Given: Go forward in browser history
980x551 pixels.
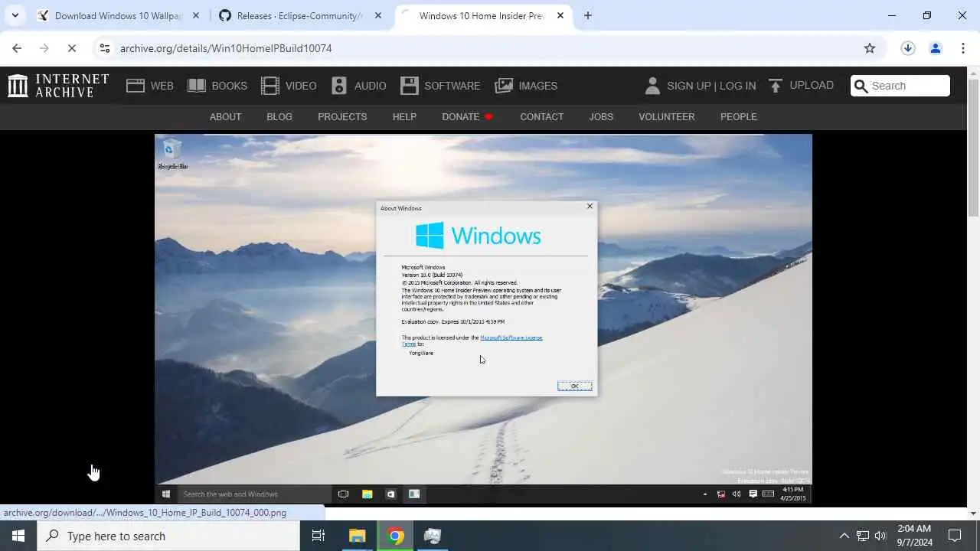Looking at the screenshot, I should [44, 48].
